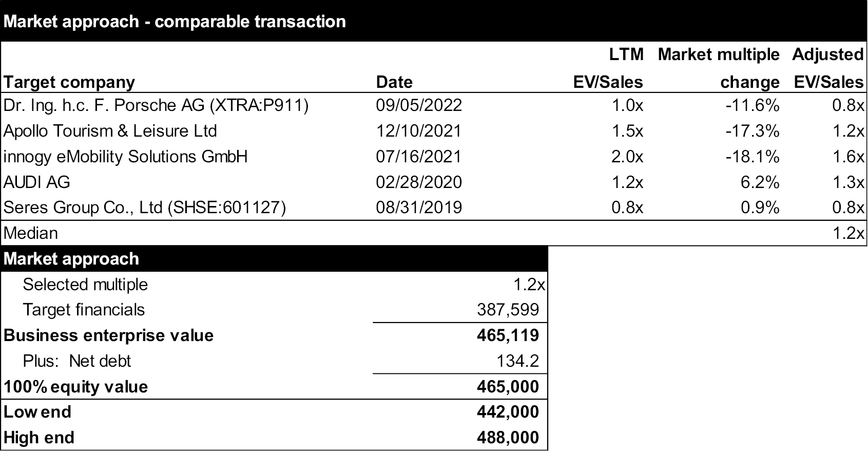Click the Dr. Ing. h.c. F. Porsche AG cell
Viewport: 868px width, 451px height.
coord(156,105)
